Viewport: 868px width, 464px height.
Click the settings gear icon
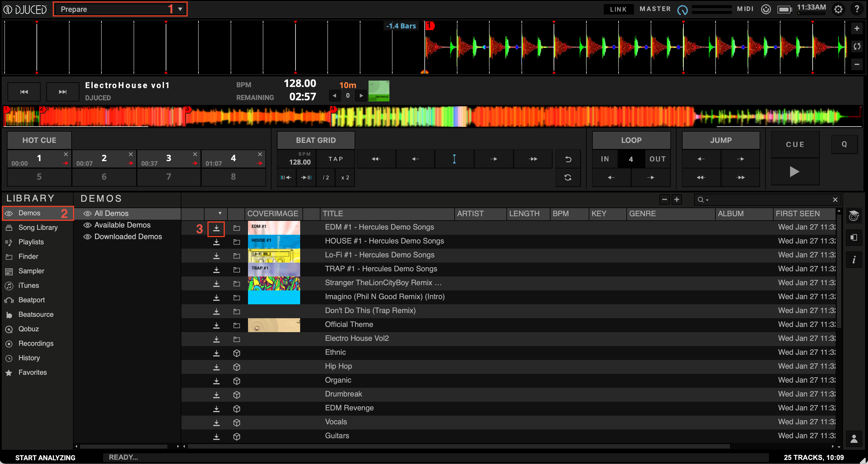pos(838,9)
